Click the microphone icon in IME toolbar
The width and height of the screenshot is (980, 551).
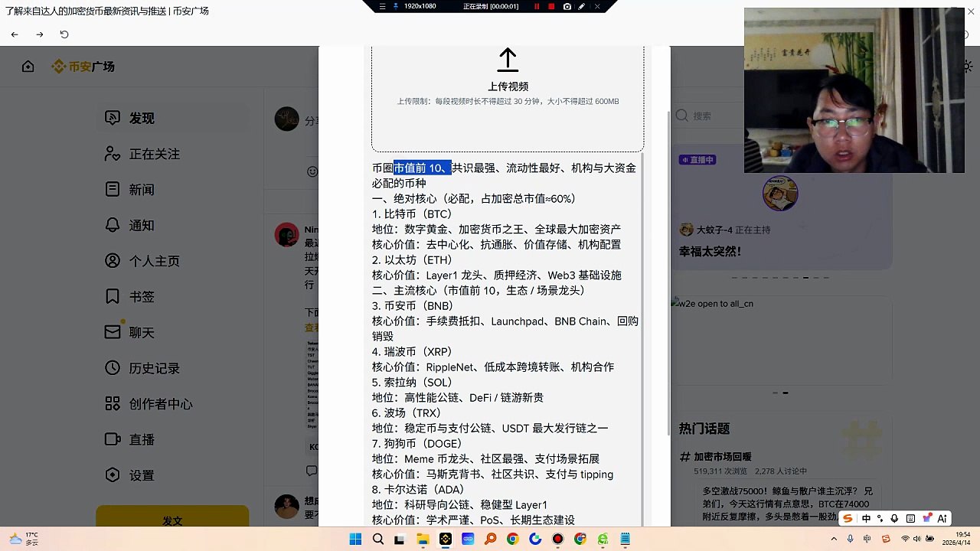pyautogui.click(x=894, y=518)
